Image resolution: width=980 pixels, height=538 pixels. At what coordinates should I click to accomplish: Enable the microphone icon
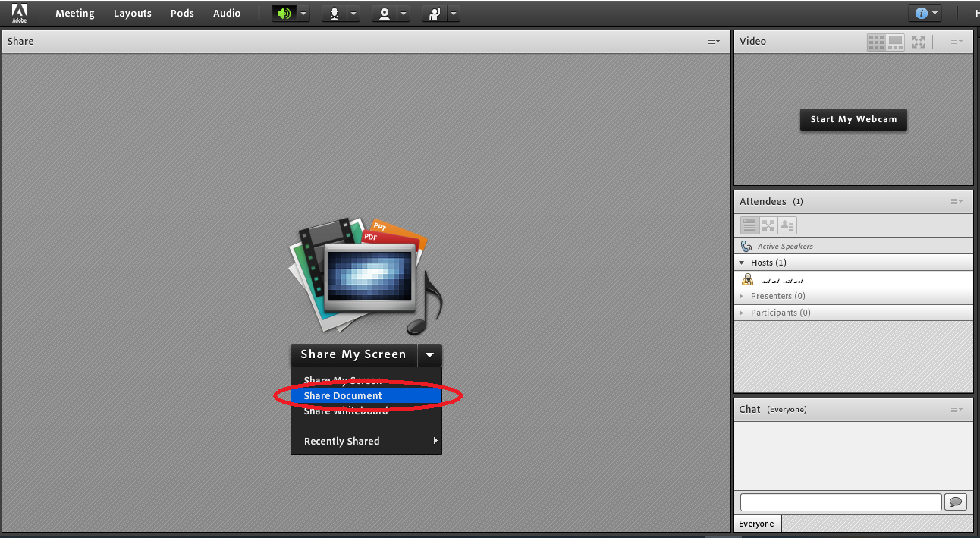tap(334, 13)
